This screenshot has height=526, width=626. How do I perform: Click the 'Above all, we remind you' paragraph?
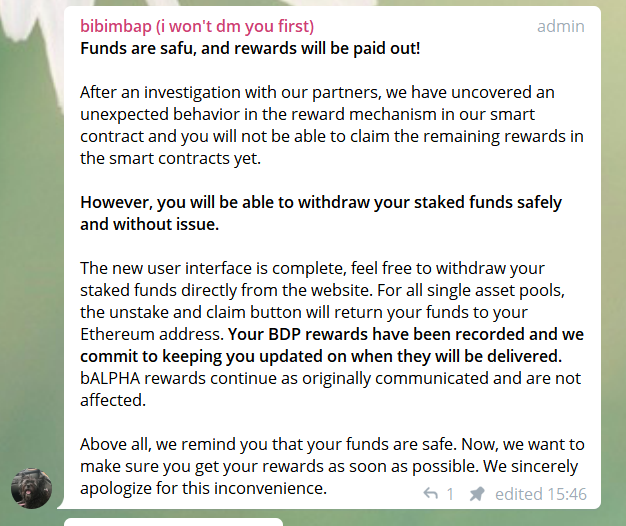click(330, 444)
